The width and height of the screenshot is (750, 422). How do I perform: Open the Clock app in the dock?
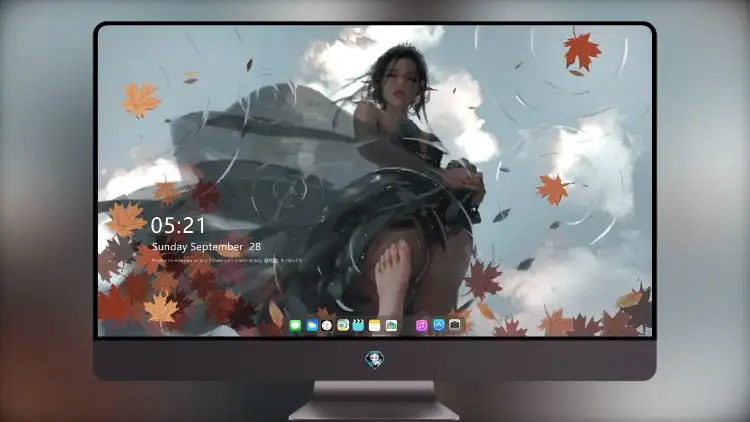[327, 326]
